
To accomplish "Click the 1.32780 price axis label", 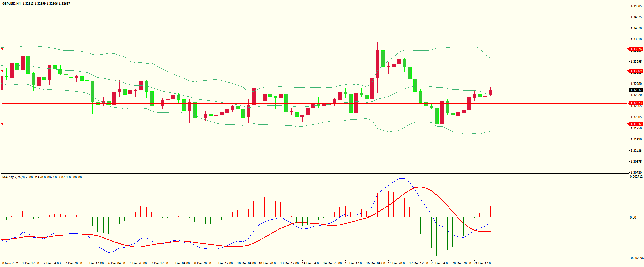I will point(636,84).
